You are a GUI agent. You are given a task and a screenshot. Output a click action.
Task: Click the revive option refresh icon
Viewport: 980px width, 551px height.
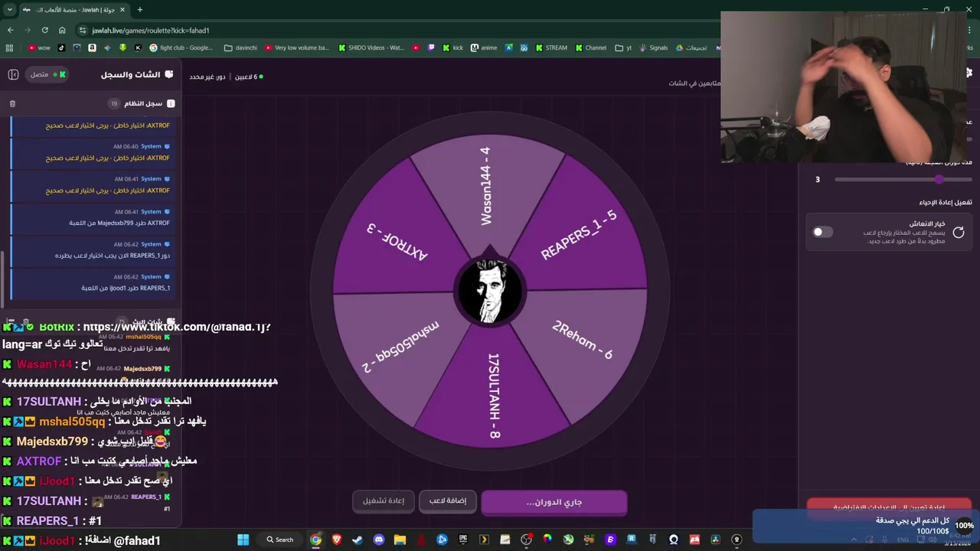click(x=959, y=232)
